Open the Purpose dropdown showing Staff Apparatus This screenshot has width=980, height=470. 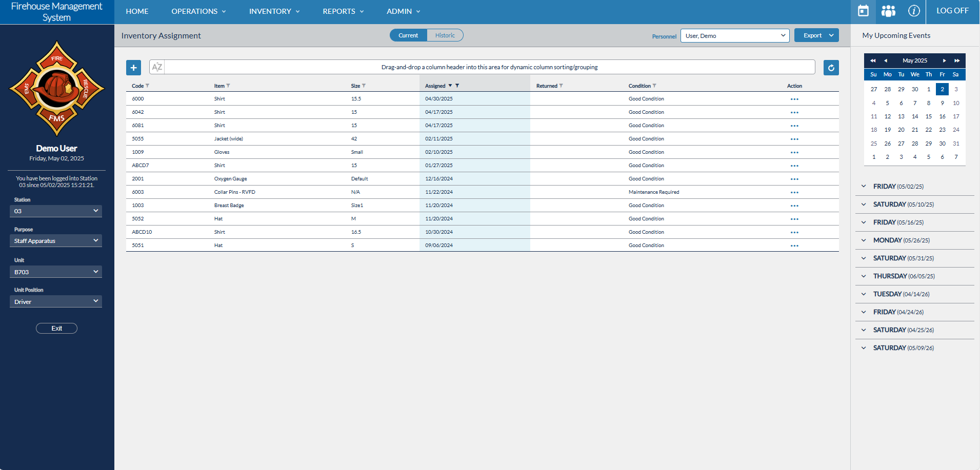pos(56,241)
